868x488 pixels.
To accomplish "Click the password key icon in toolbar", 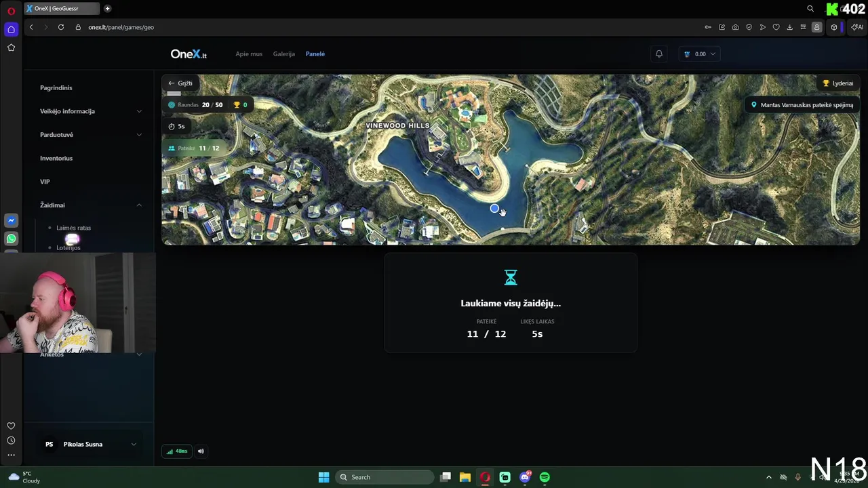I will click(x=708, y=27).
